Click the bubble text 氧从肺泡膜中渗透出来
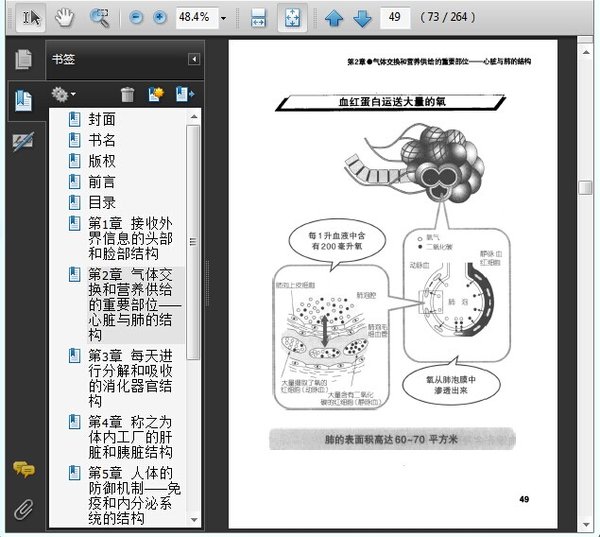This screenshot has width=600, height=537. tap(451, 385)
